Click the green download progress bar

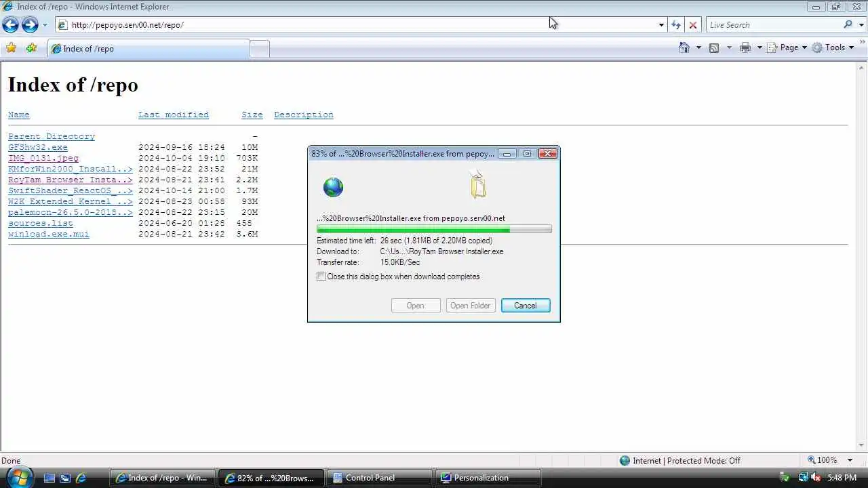point(434,230)
